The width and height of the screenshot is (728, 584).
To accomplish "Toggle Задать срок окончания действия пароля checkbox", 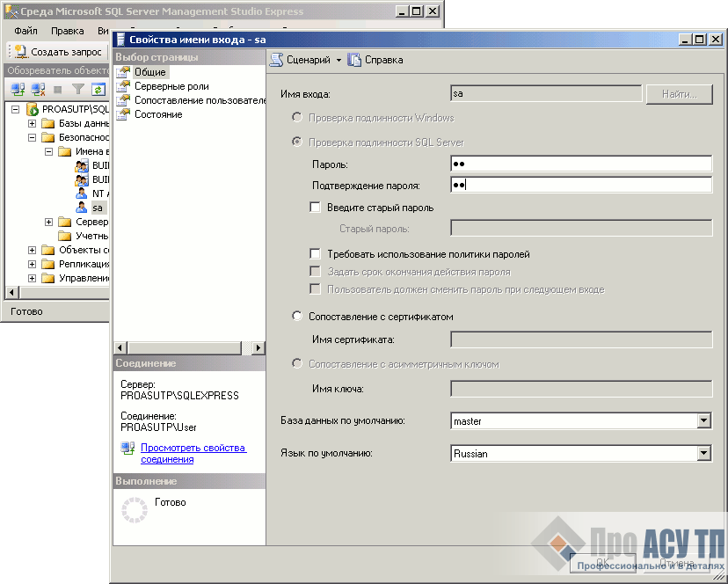I will 316,271.
